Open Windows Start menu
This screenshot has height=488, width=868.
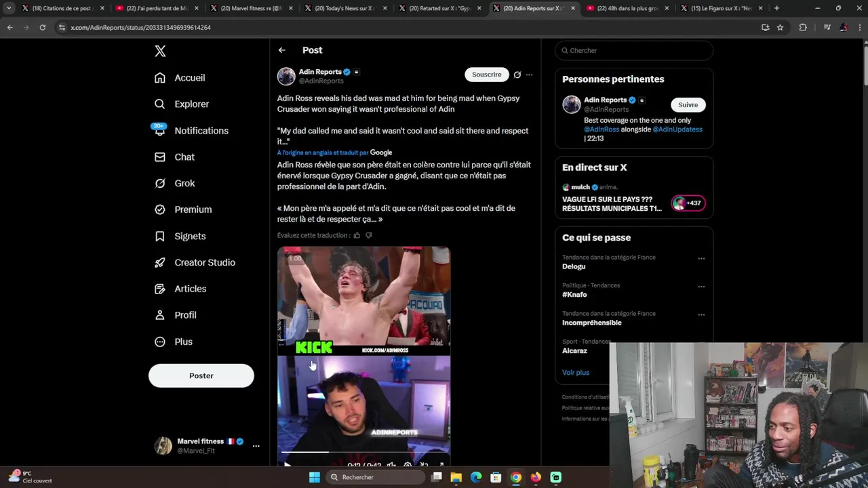315,477
